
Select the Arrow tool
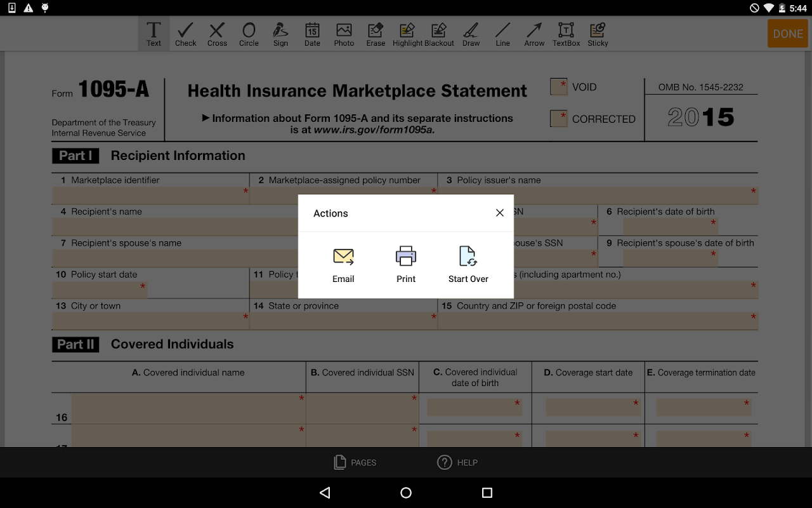pos(534,34)
